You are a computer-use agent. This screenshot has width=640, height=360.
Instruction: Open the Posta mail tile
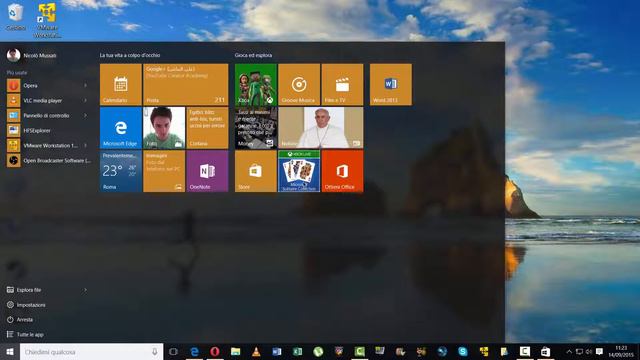pos(186,84)
